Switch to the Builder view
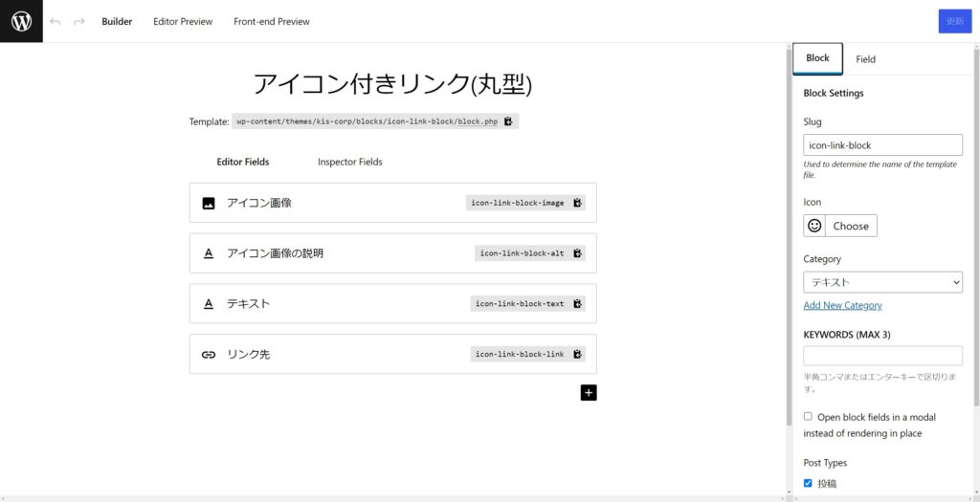 coord(117,21)
